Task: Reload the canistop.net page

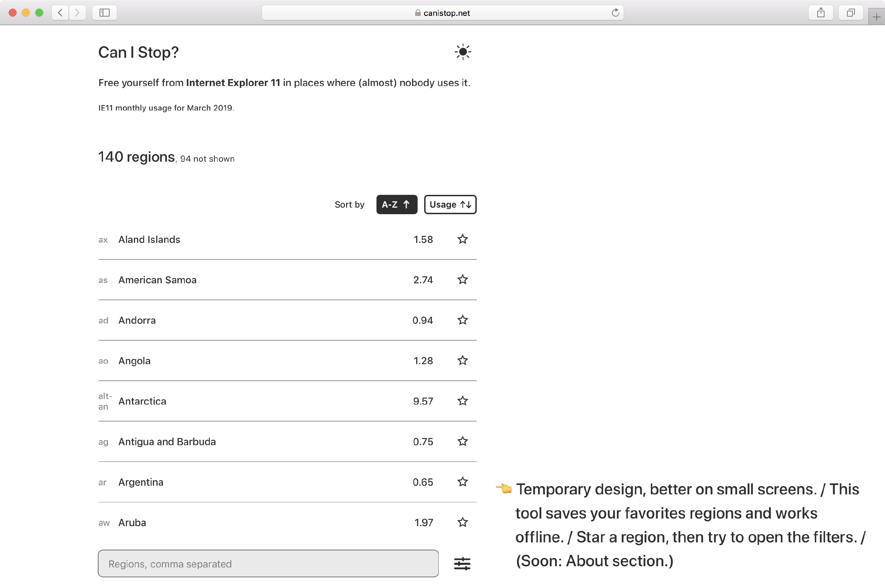Action: click(x=615, y=13)
